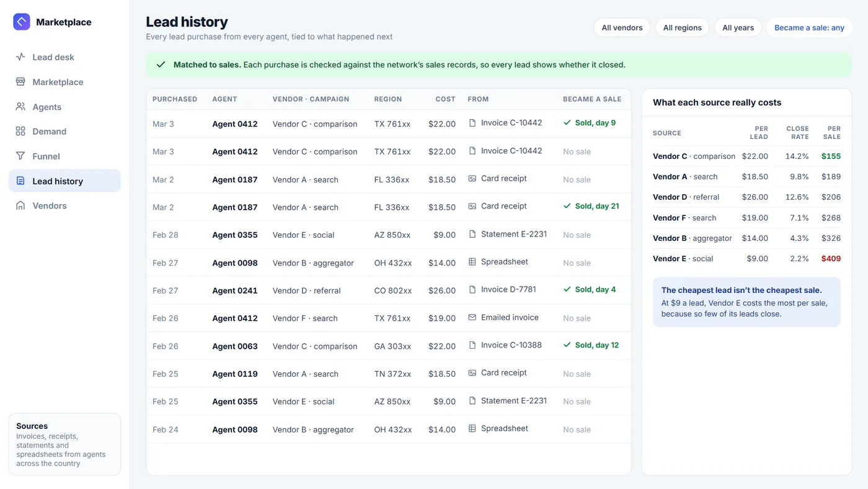Click the $326 per-sale value for Vendor B
Viewport: 868px width, 489px height.
tap(831, 238)
